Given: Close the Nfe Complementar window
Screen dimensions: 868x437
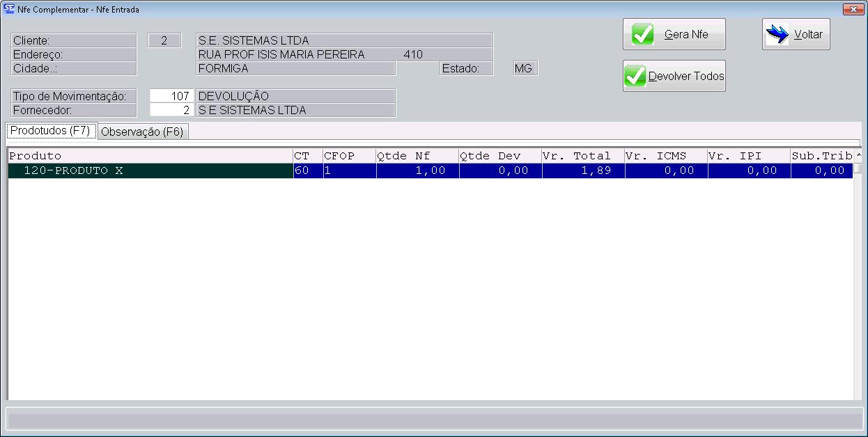Looking at the screenshot, I should 853,9.
